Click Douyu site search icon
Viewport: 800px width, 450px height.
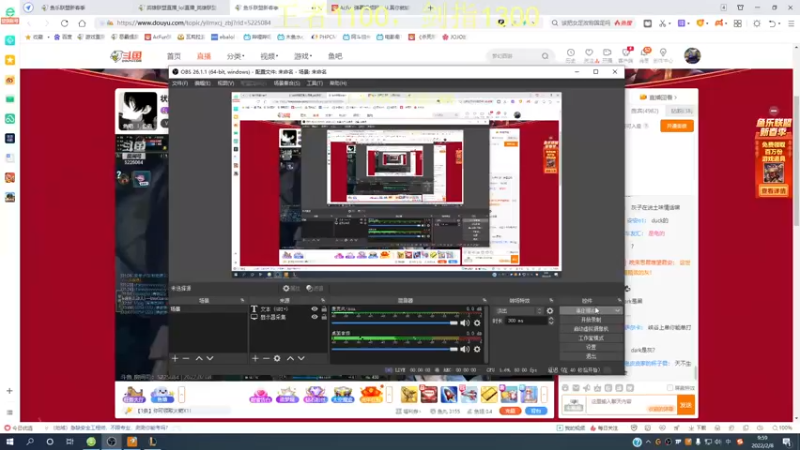click(545, 56)
